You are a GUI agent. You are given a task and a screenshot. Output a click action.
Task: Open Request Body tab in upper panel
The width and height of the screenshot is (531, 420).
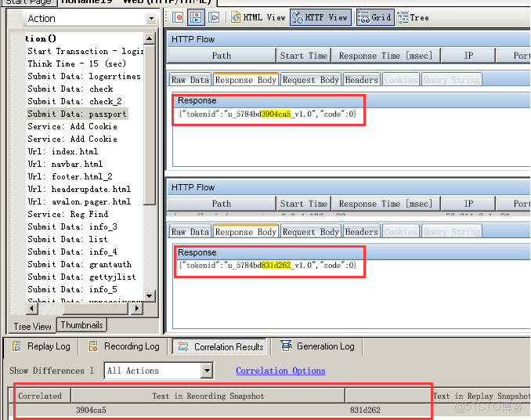(311, 80)
